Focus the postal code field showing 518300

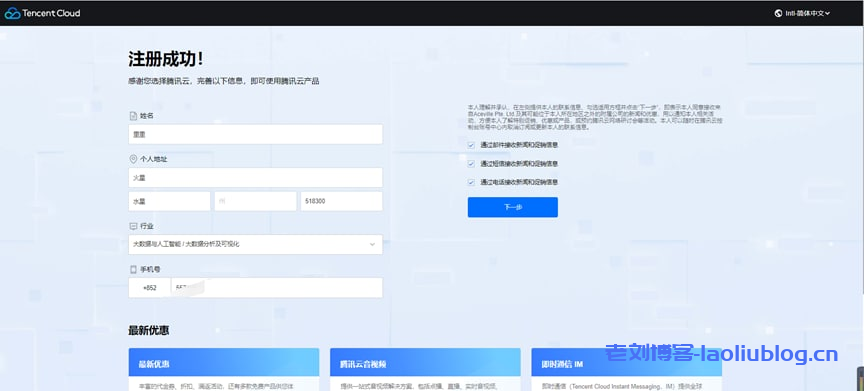coord(341,202)
